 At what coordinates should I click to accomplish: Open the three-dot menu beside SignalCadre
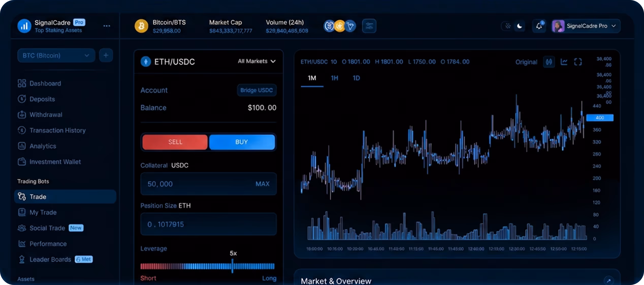pyautogui.click(x=107, y=26)
